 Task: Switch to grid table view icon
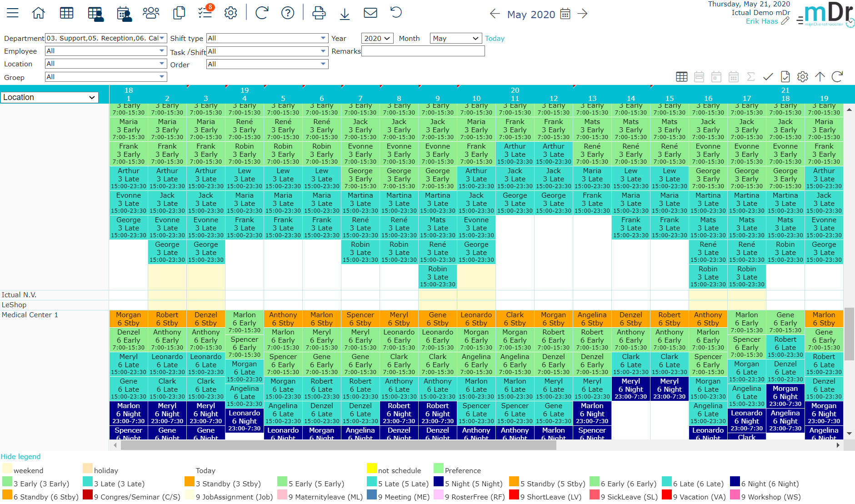[682, 77]
